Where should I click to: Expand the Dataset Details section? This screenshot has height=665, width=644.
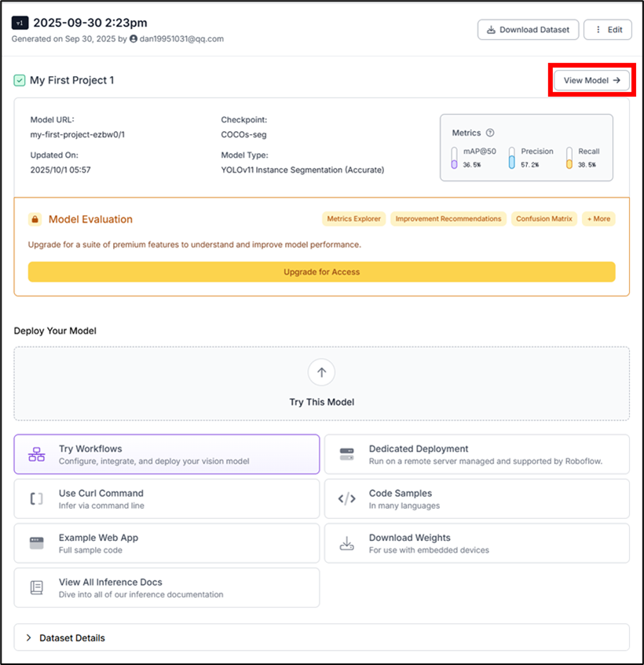pos(321,638)
